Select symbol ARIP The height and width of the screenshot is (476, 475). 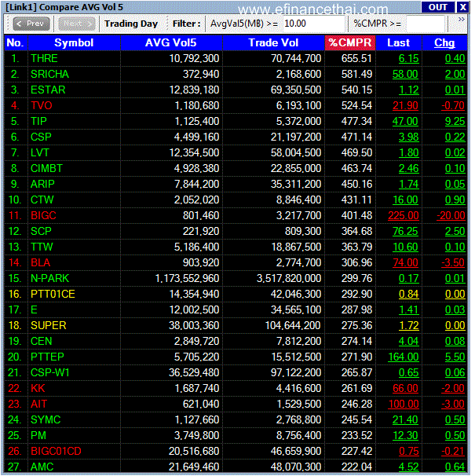click(42, 184)
